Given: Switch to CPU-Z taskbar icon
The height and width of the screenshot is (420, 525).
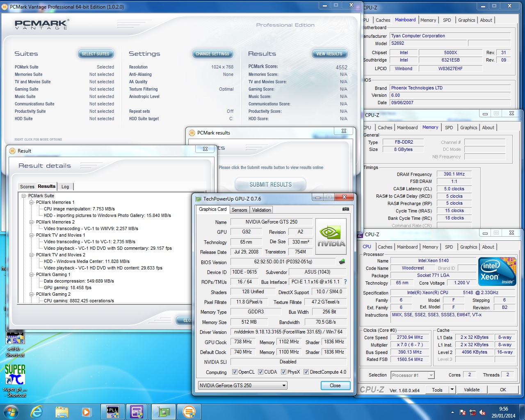Looking at the screenshot, I should pyautogui.click(x=137, y=412).
